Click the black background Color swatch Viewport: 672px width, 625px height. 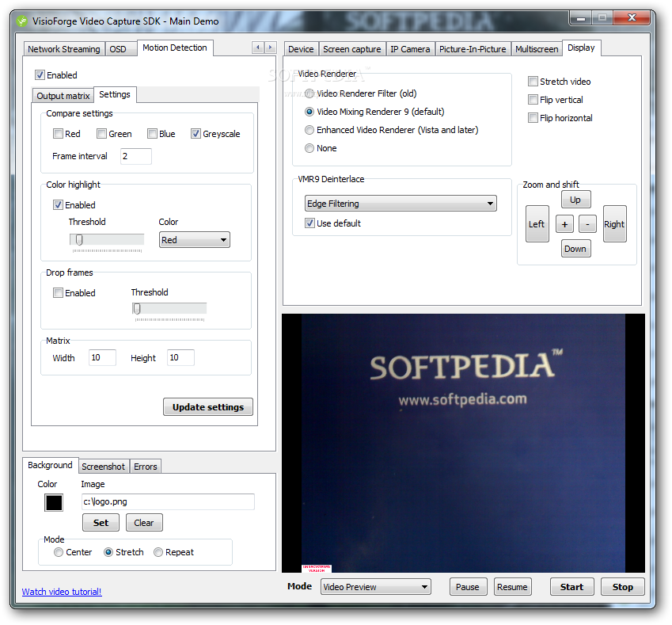(54, 502)
